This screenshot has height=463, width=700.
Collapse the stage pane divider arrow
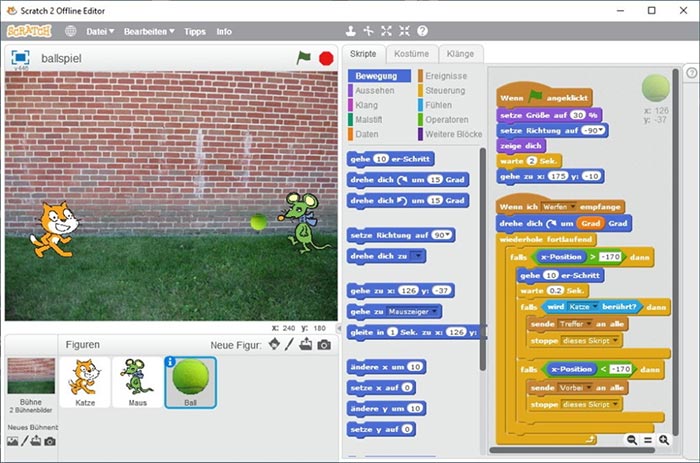pyautogui.click(x=339, y=329)
